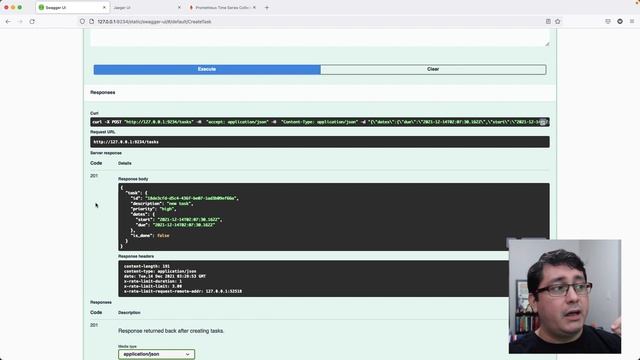The width and height of the screenshot is (640, 360).
Task: Click the Response headers label
Action: click(x=136, y=256)
